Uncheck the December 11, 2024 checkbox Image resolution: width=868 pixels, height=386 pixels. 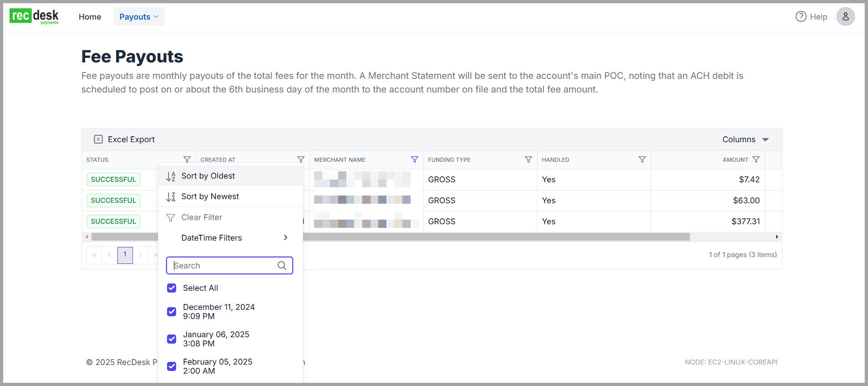click(x=172, y=312)
